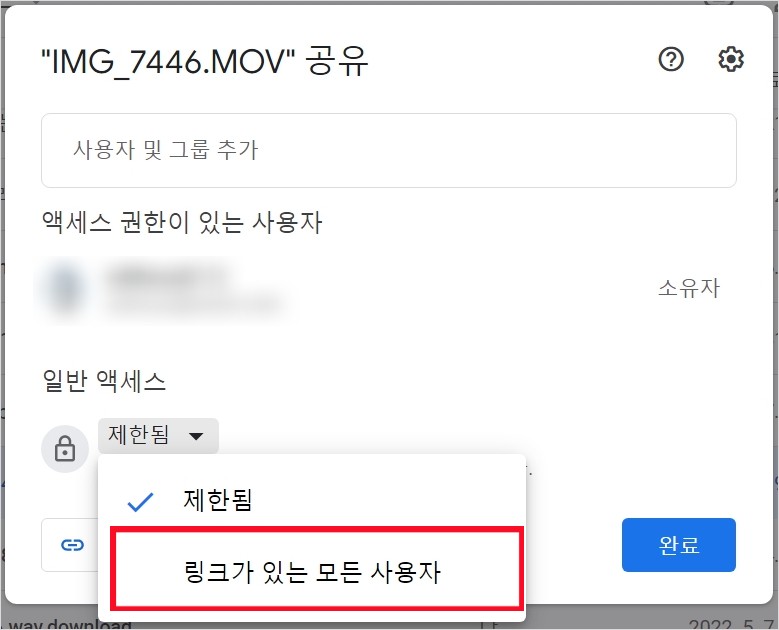Click the way.download file row behind dialog
The image size is (779, 630).
point(70,624)
